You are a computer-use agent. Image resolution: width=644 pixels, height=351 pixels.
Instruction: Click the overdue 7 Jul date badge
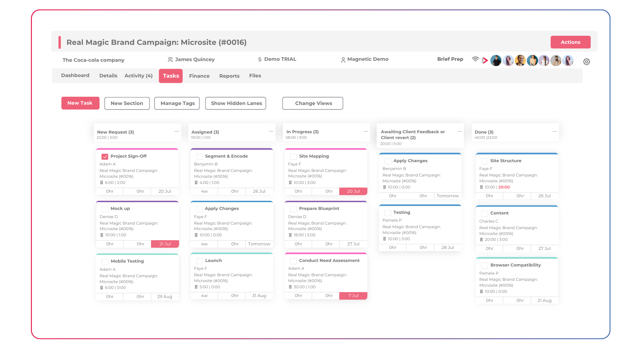tap(353, 296)
